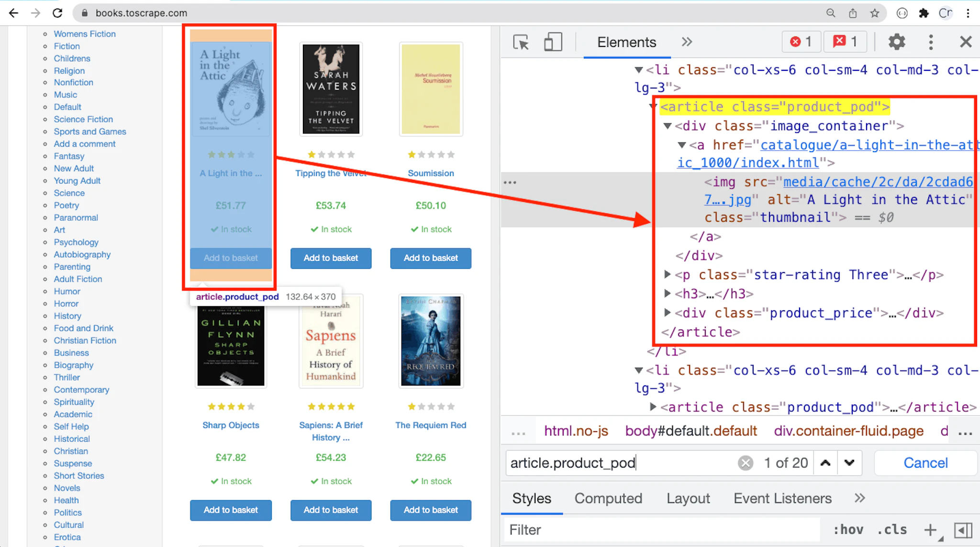Expand the product_price div node
This screenshot has width=980, height=547.
(x=668, y=313)
